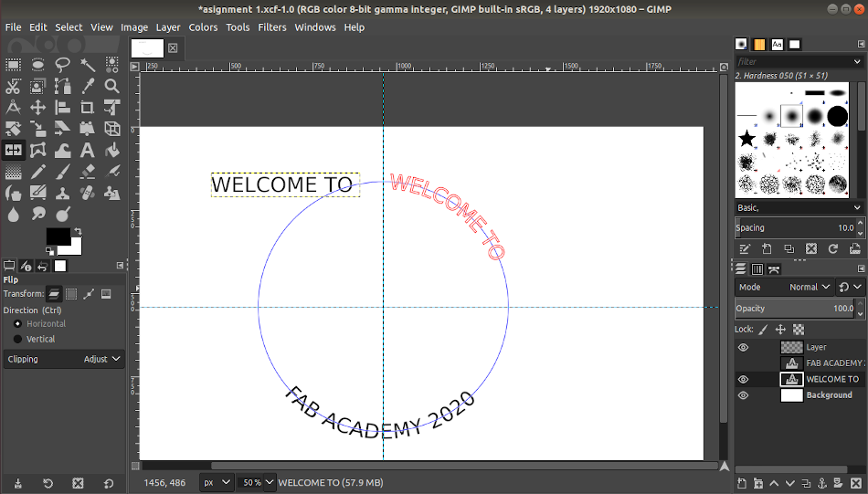Viewport: 868px width, 494px height.
Task: Select the Move tool
Action: pyautogui.click(x=37, y=108)
